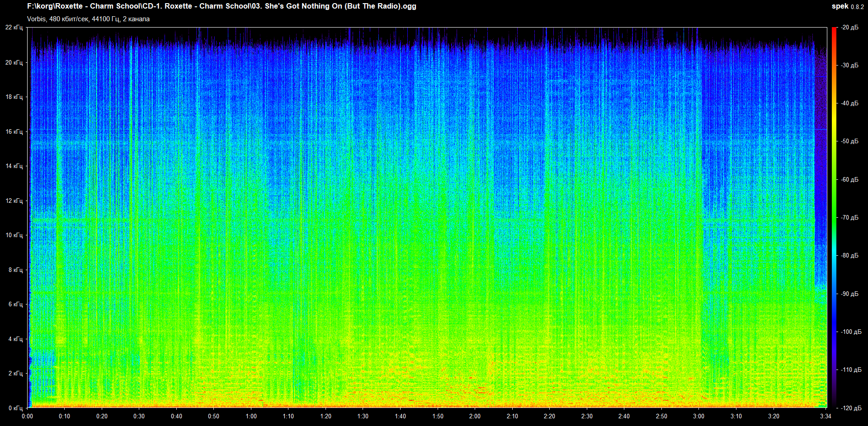Screen dimensions: 868x426
Task: Click the 0 кГц frequency axis label
Action: [15, 408]
